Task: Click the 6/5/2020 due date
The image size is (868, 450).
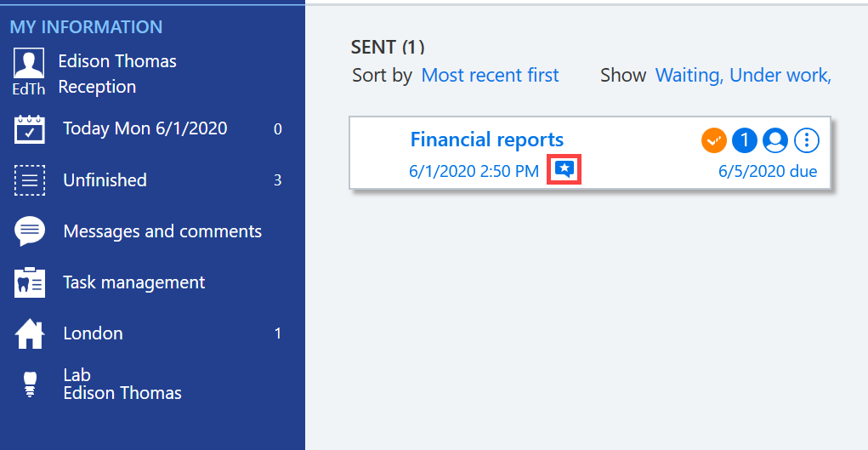Action: click(x=768, y=171)
